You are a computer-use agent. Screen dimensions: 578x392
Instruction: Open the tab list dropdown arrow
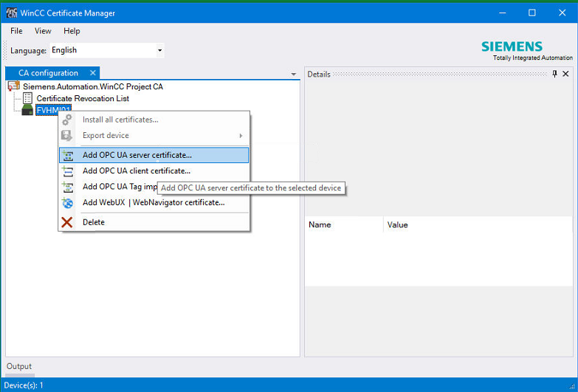point(294,75)
